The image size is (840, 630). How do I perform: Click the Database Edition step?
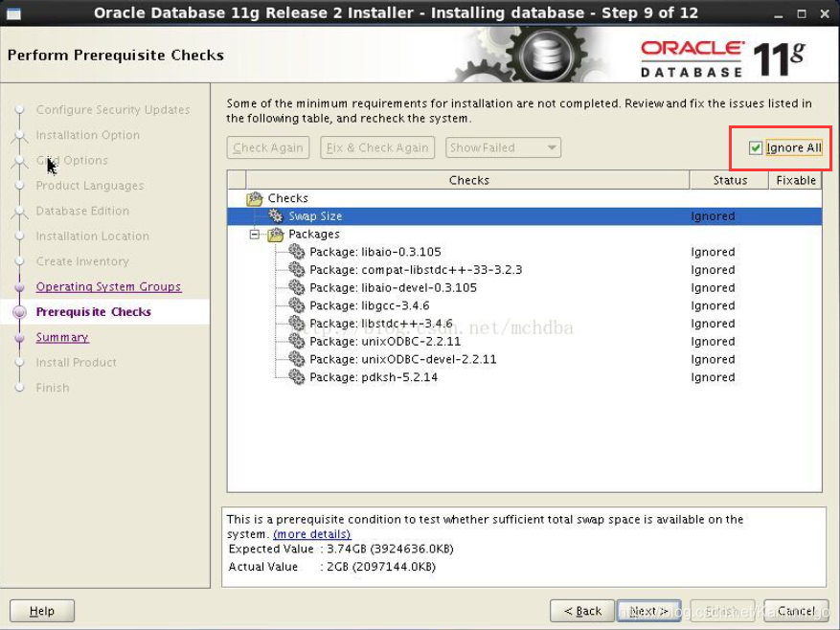point(82,211)
